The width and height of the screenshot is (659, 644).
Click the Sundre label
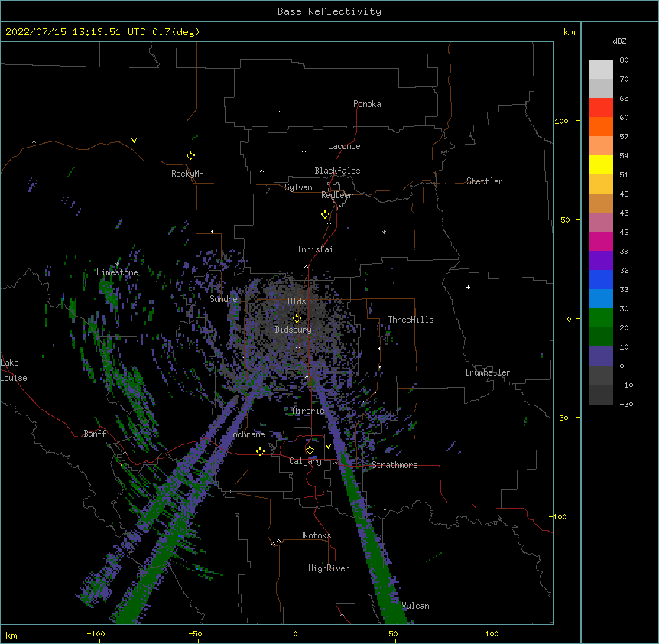tap(223, 299)
